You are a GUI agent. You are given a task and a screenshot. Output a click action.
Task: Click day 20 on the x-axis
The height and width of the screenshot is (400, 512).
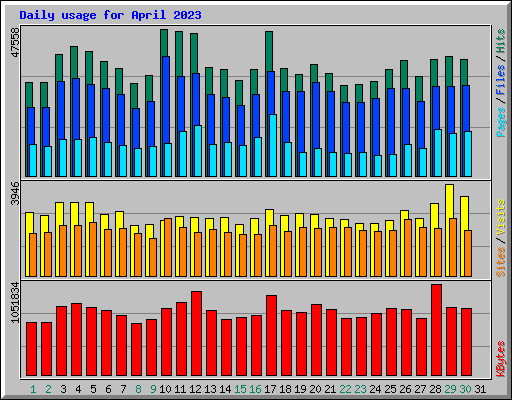pos(315,389)
